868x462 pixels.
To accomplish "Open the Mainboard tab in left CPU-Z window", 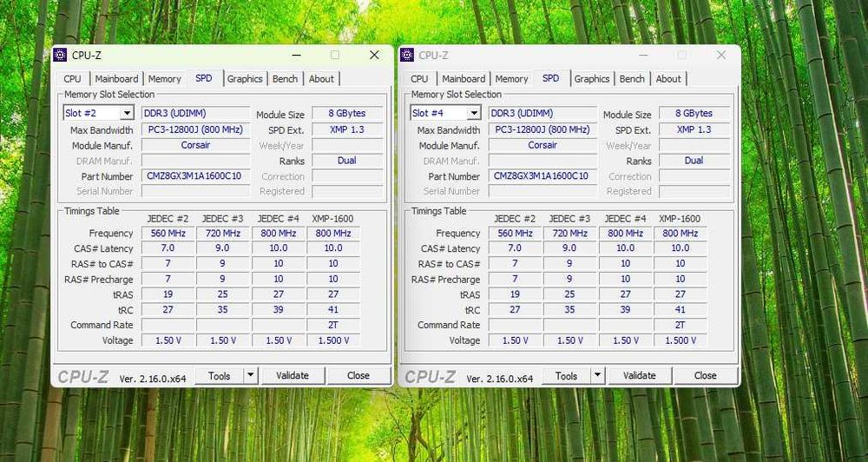I will pos(116,79).
